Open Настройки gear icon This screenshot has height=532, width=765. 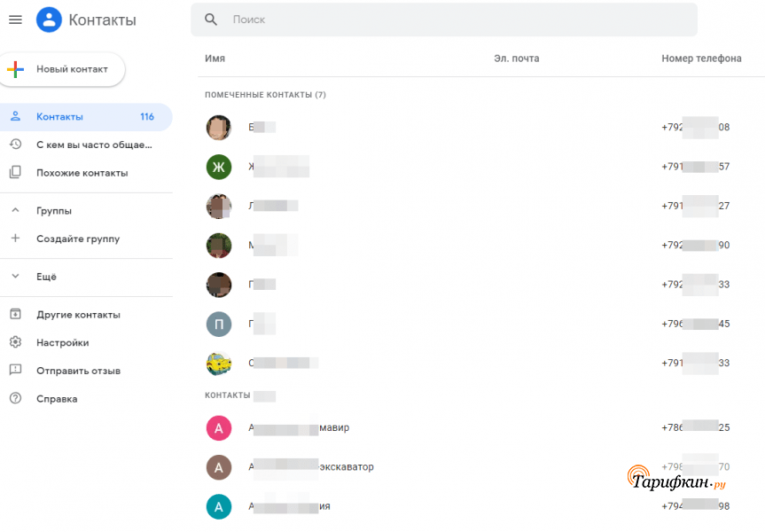pyautogui.click(x=15, y=342)
